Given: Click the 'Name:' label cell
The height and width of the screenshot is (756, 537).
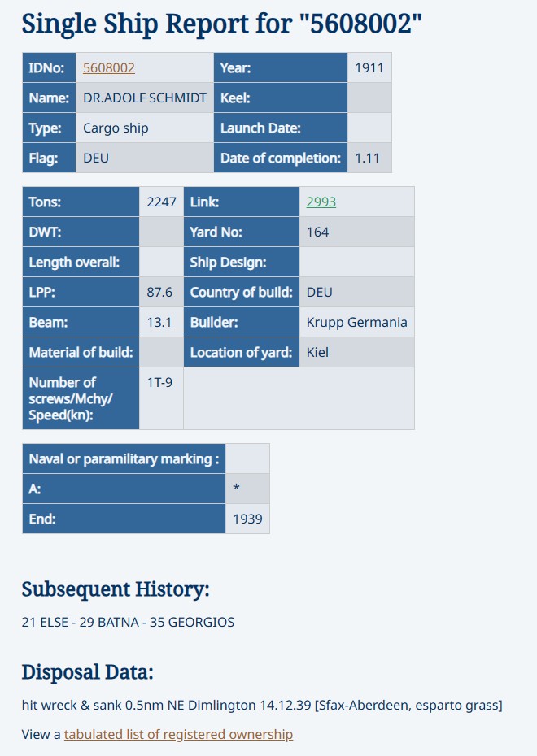Looking at the screenshot, I should pyautogui.click(x=49, y=98).
